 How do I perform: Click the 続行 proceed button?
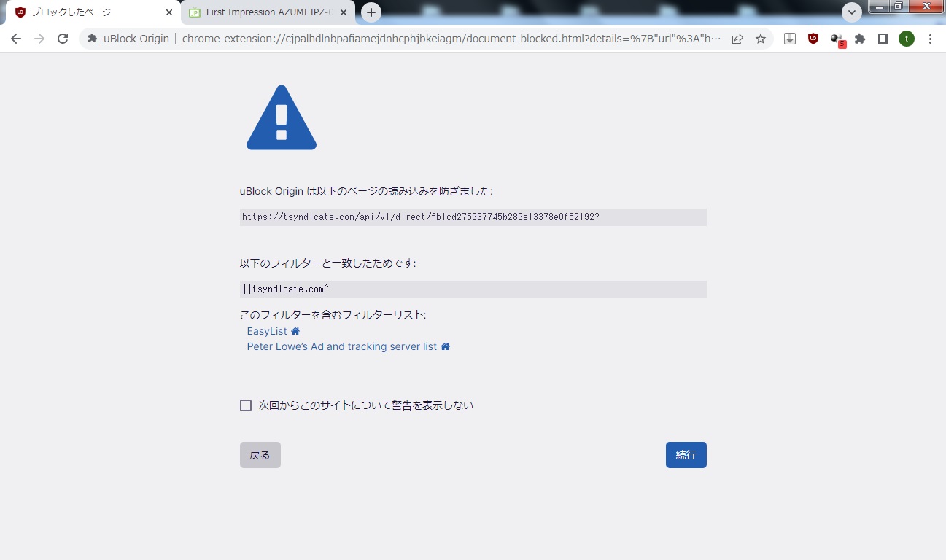point(685,454)
